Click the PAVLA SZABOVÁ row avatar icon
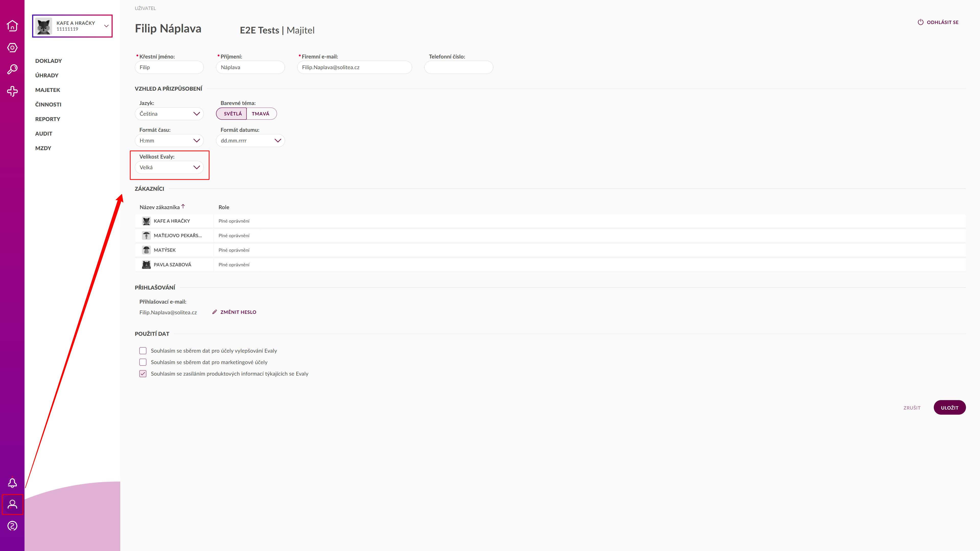The width and height of the screenshot is (980, 551). click(x=146, y=265)
